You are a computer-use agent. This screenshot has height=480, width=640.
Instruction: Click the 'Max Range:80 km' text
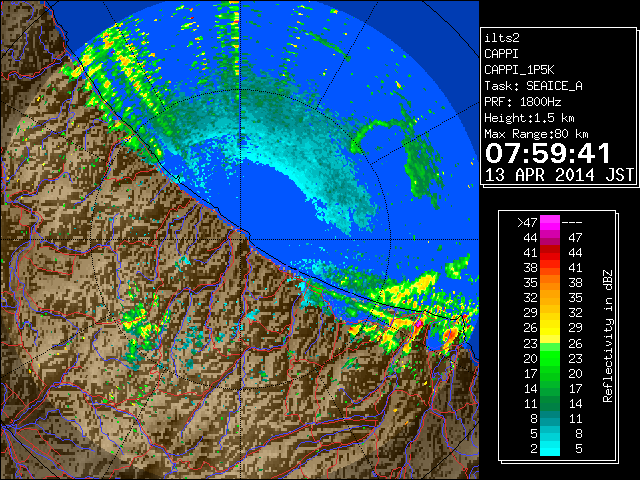(536, 134)
